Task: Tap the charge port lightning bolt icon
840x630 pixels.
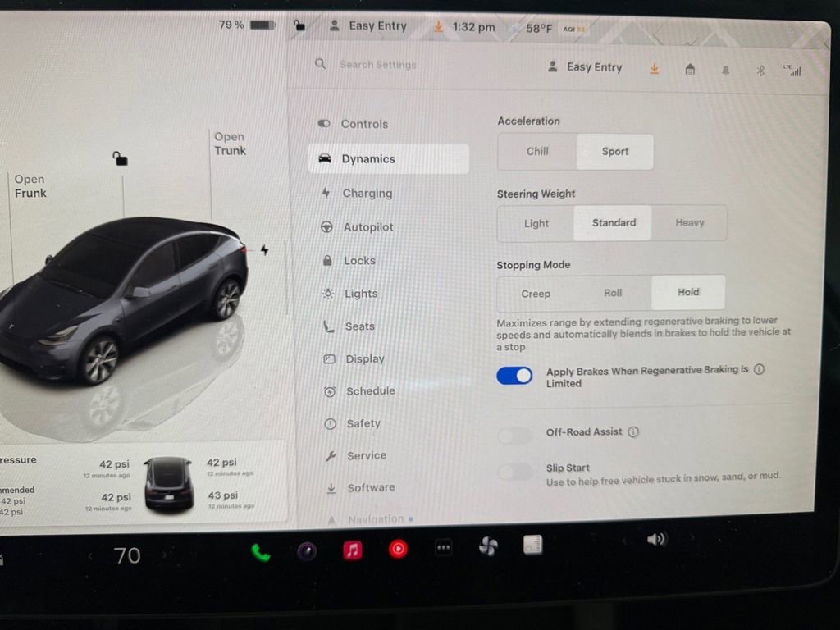Action: [265, 249]
